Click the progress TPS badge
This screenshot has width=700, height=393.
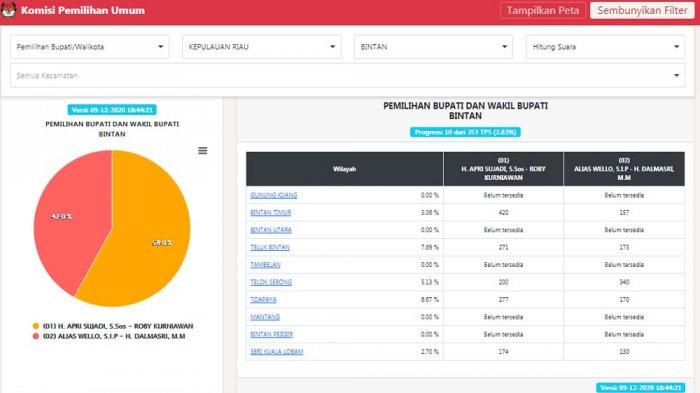[x=465, y=132]
